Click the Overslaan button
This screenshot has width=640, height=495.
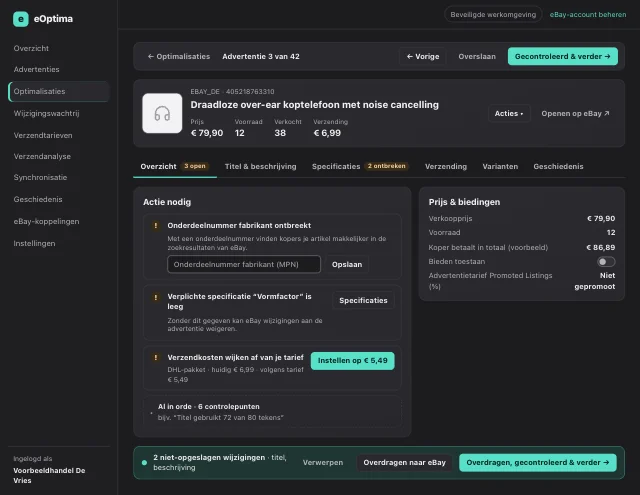(477, 56)
